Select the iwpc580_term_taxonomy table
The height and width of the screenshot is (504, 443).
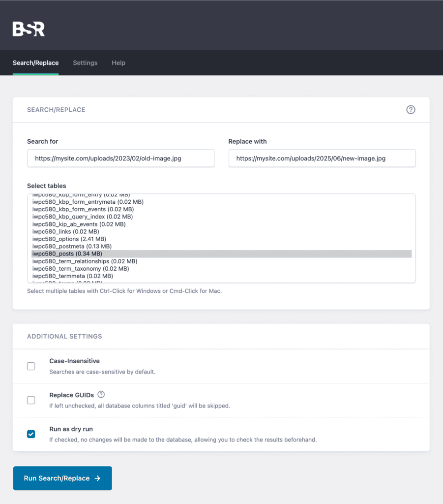coord(81,269)
